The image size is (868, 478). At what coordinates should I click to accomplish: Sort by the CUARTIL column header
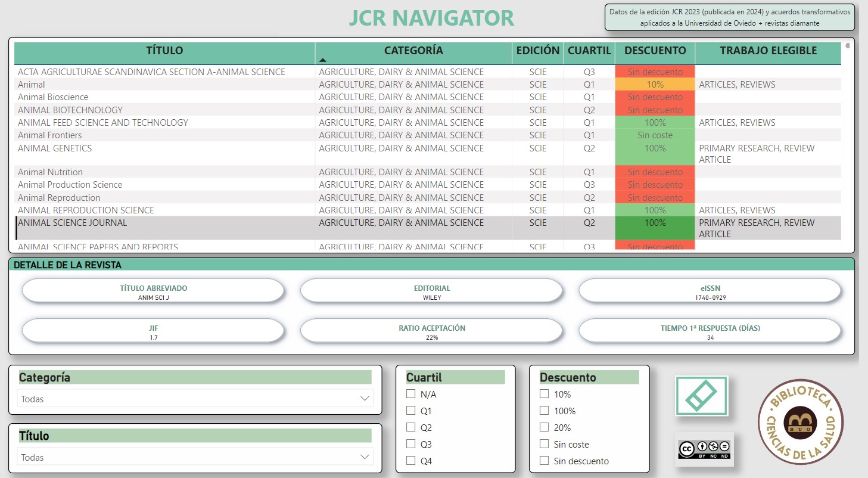(x=589, y=51)
